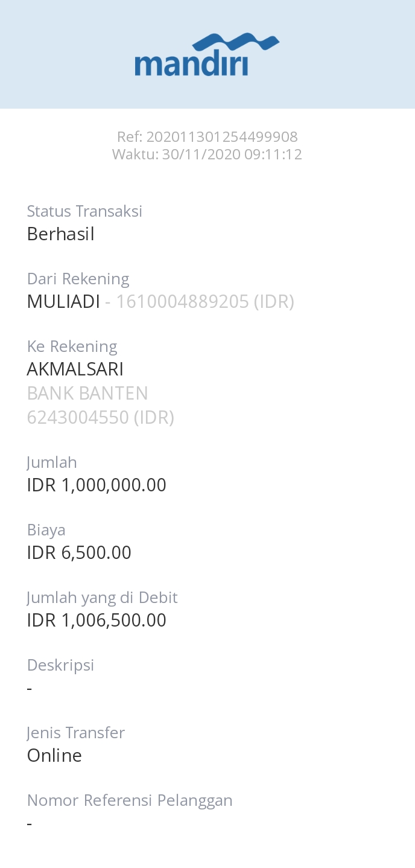415x868 pixels.
Task: Select the sender name MULIADI
Action: (x=63, y=302)
